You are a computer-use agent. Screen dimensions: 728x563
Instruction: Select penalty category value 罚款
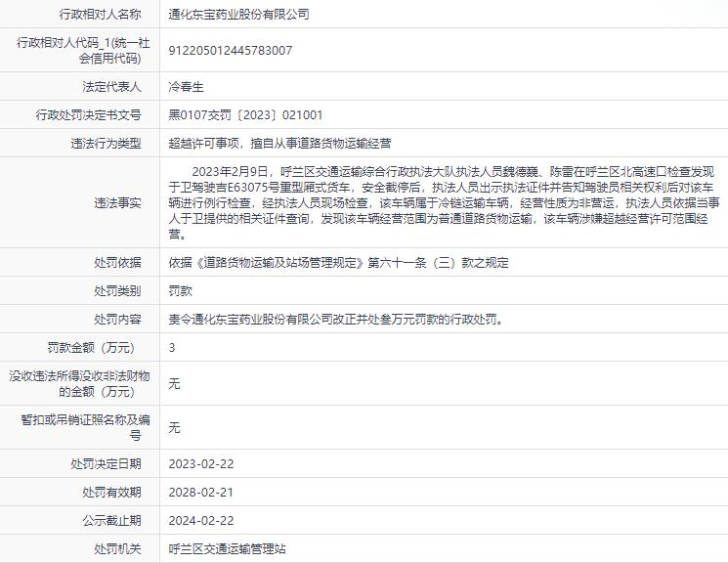click(x=180, y=291)
